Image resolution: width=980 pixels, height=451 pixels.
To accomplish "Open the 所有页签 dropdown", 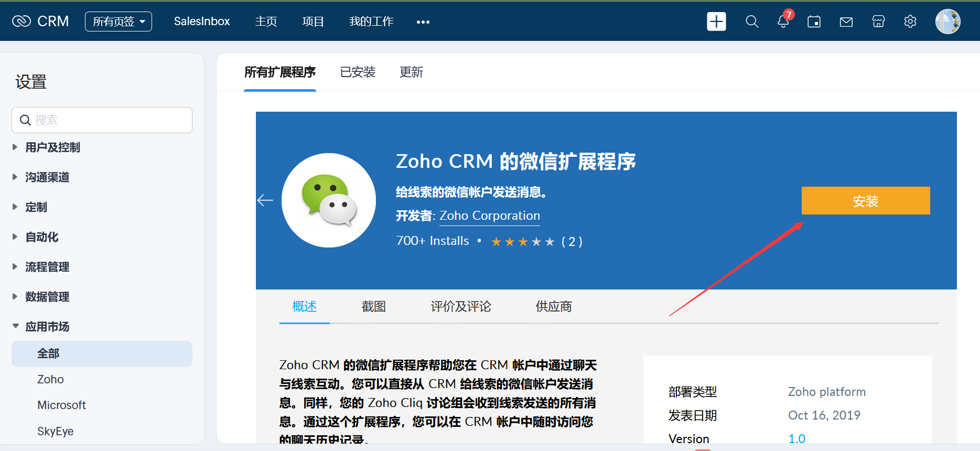I will tap(119, 22).
